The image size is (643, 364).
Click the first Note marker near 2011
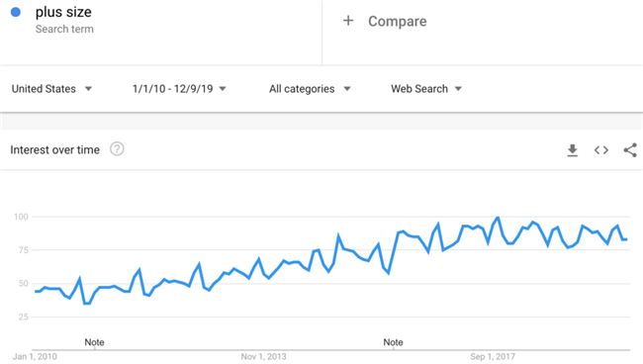pos(94,342)
